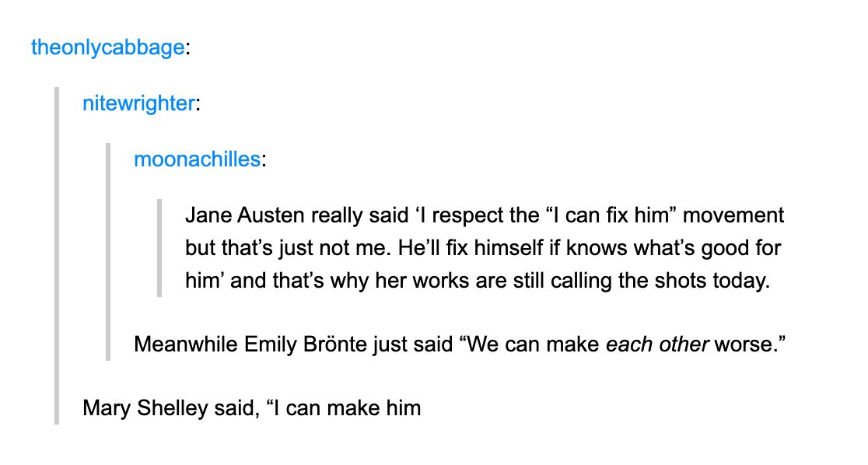Click the word "worse" in Brönte line

[x=741, y=343]
